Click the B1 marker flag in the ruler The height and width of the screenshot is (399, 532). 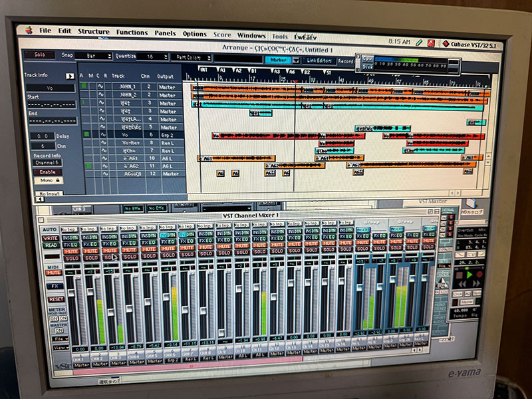[253, 71]
